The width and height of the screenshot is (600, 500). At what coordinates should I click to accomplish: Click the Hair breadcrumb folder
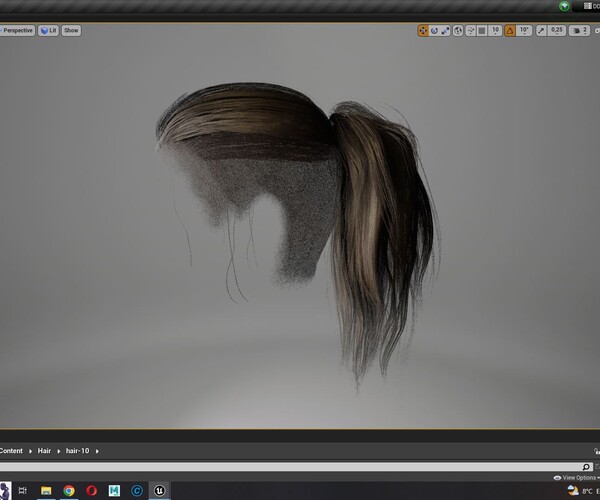pos(44,451)
